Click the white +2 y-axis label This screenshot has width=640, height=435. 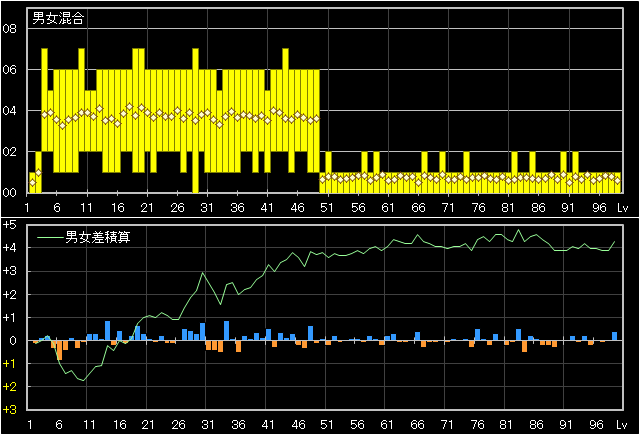tap(9, 295)
